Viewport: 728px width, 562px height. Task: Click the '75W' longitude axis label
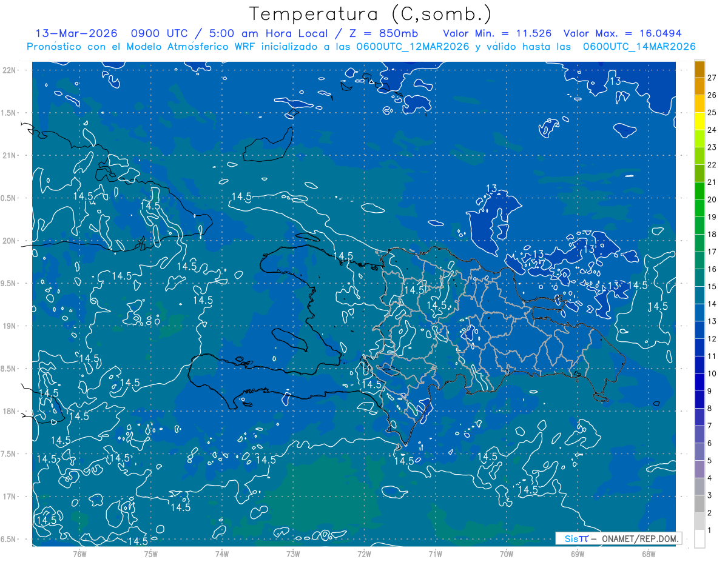pos(151,553)
